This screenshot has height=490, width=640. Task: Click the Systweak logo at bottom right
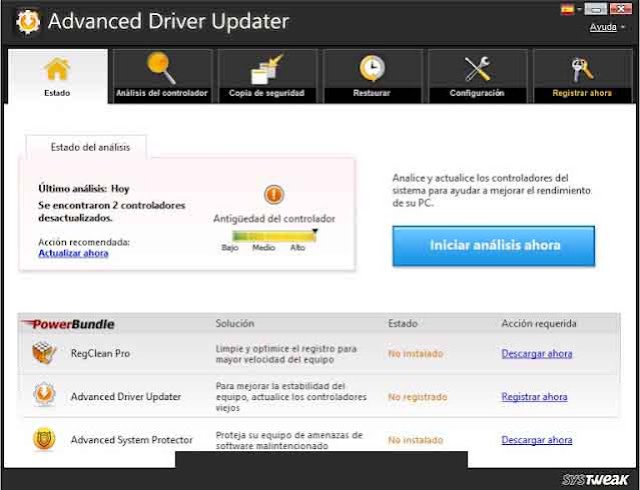click(x=595, y=479)
